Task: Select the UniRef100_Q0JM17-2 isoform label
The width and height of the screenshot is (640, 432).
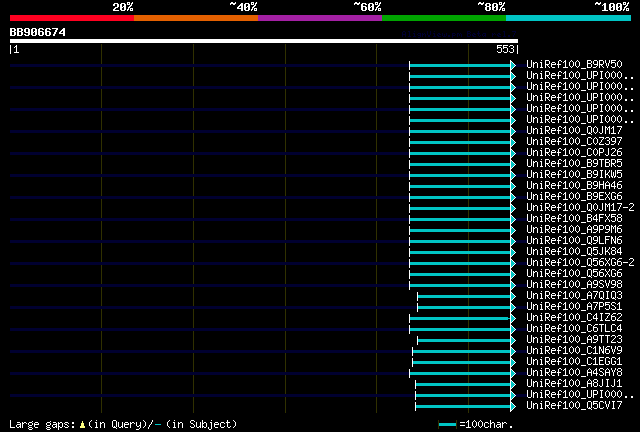Action: [x=580, y=207]
